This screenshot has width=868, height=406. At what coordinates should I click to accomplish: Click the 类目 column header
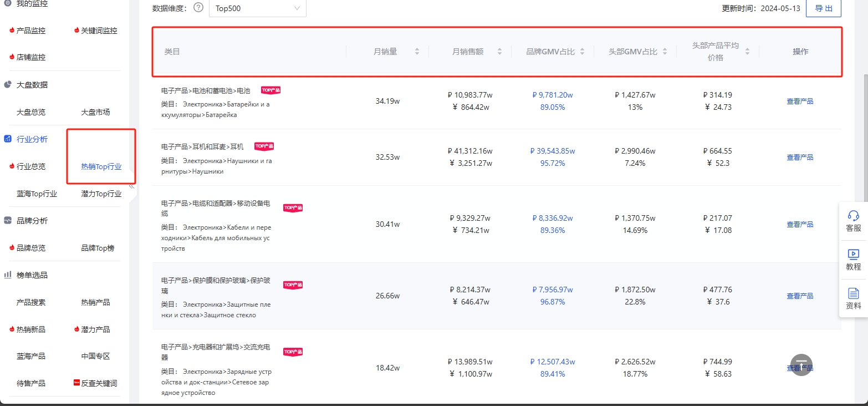point(172,52)
